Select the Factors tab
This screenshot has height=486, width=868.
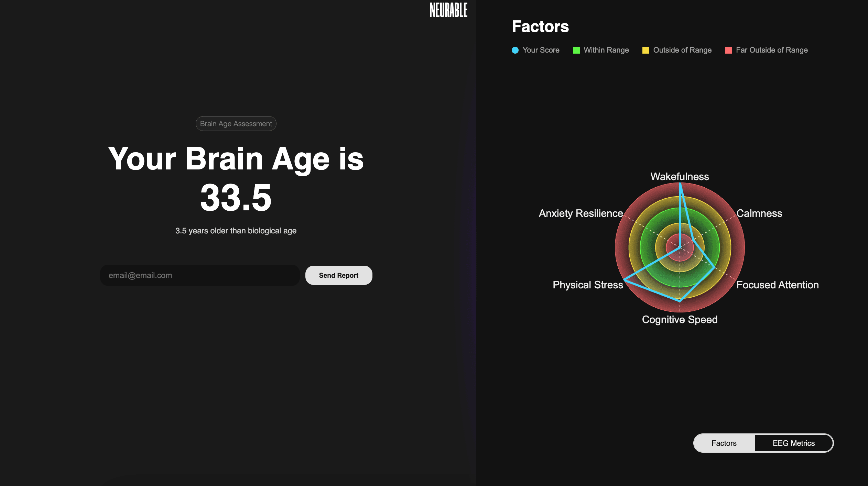(x=724, y=443)
